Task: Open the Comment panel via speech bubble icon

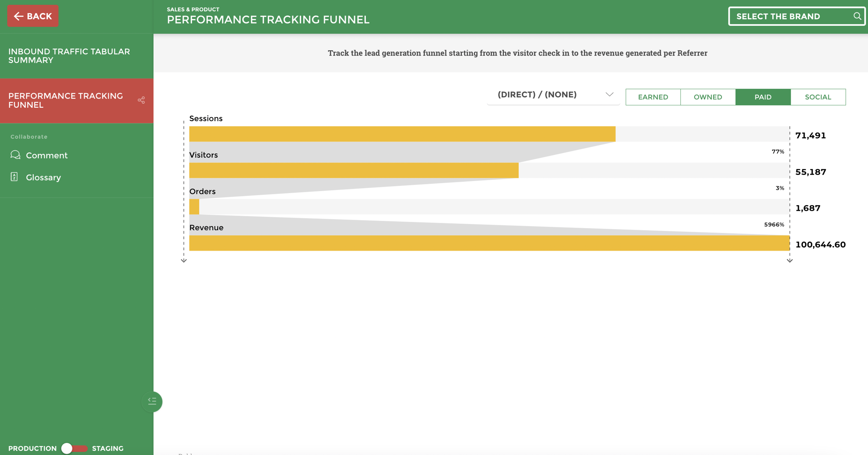Action: coord(15,155)
